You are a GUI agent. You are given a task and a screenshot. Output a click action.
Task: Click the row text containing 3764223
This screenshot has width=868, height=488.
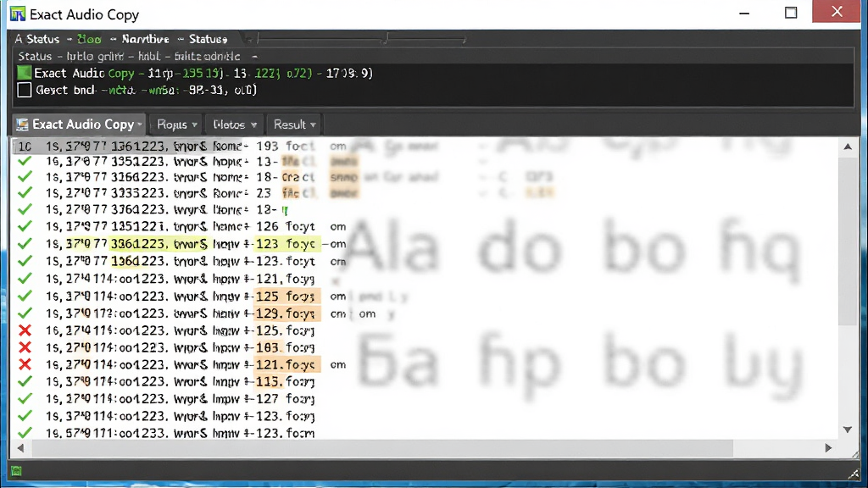pyautogui.click(x=167, y=210)
